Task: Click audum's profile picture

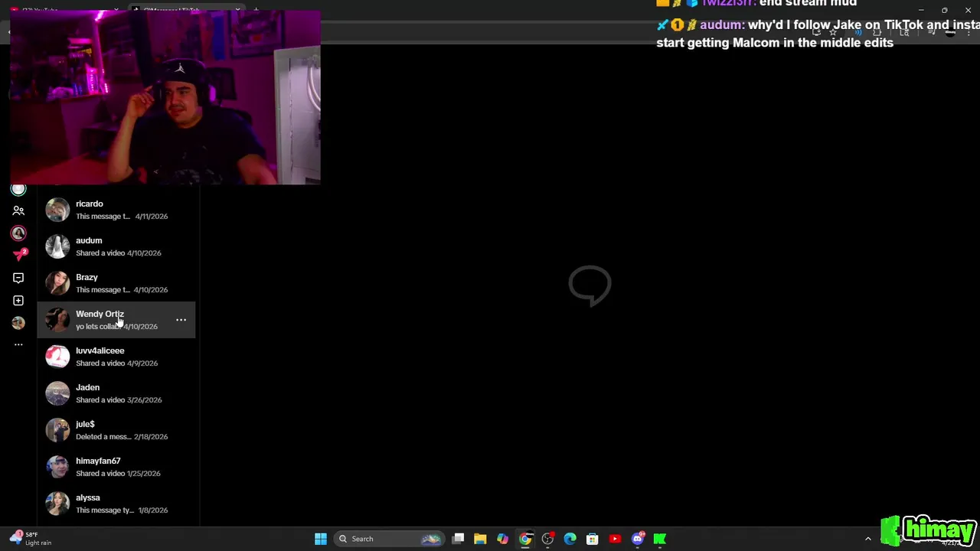Action: [57, 246]
